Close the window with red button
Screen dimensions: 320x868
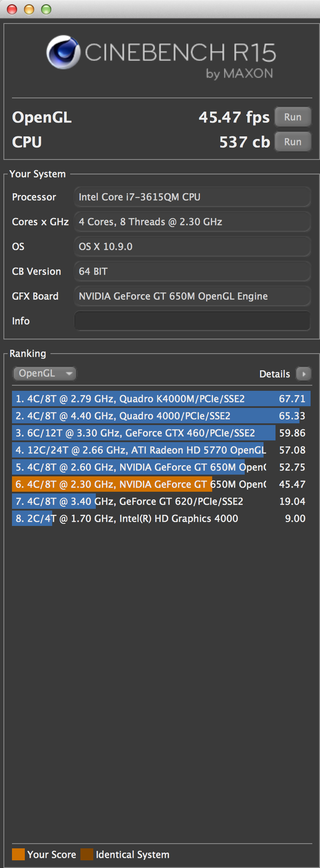pyautogui.click(x=12, y=9)
